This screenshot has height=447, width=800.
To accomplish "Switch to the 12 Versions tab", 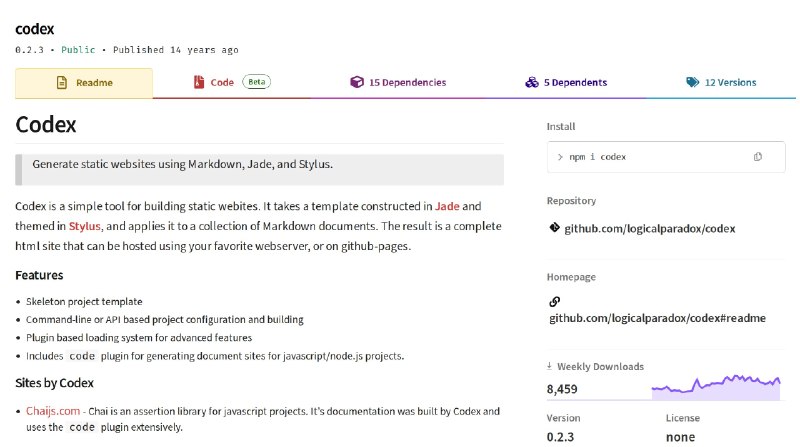I will [721, 82].
